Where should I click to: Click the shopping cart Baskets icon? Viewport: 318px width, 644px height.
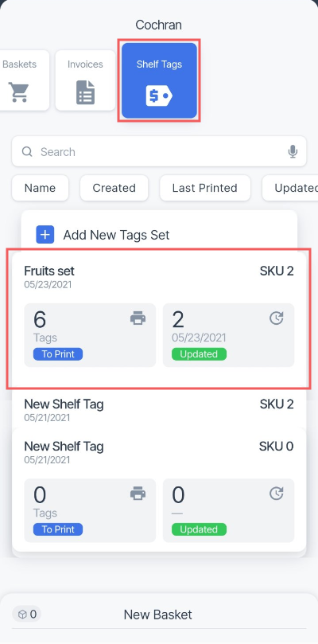coord(19,92)
